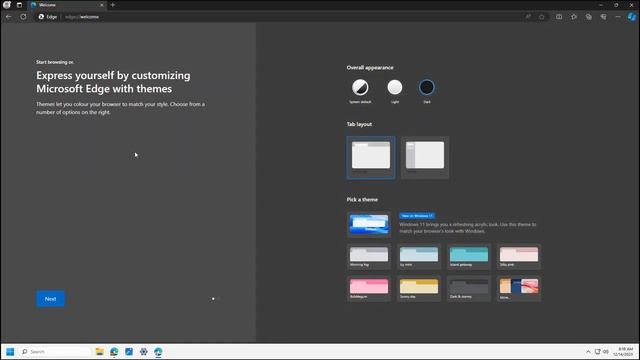Open the first Edge icon next to File Explorer

114,351
